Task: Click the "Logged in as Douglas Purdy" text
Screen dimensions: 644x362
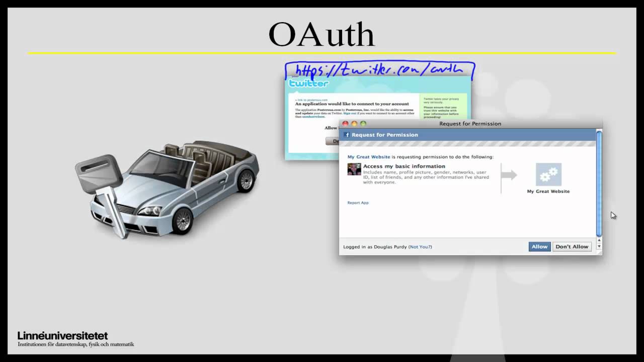Action: 375,247
